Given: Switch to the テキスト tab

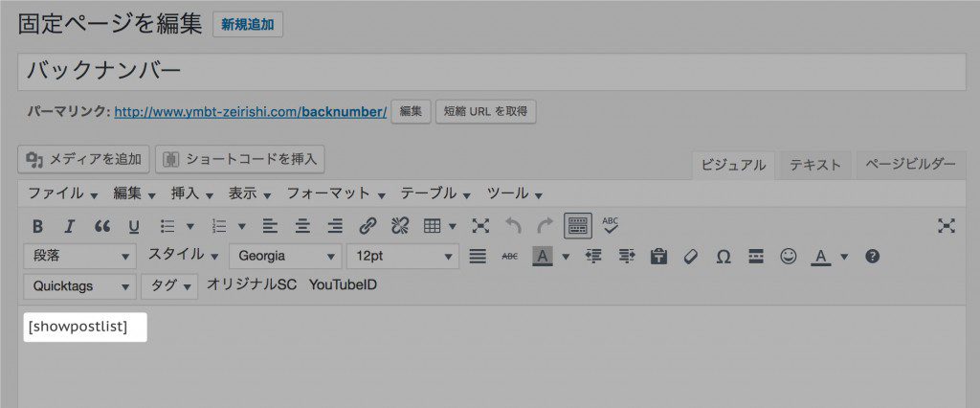Looking at the screenshot, I should click(815, 165).
